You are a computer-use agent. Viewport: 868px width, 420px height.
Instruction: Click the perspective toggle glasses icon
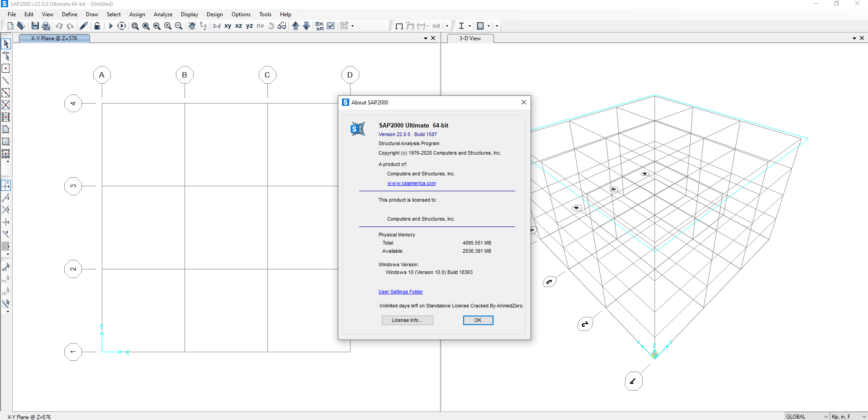pyautogui.click(x=282, y=26)
